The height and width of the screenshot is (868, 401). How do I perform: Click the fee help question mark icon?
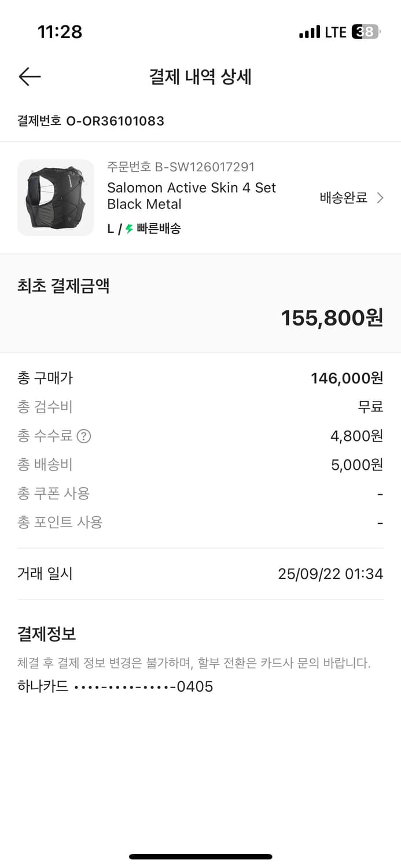84,436
